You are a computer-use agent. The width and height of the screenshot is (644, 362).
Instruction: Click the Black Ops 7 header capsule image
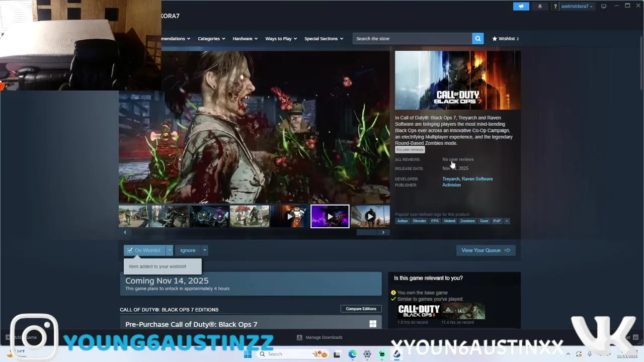point(458,80)
